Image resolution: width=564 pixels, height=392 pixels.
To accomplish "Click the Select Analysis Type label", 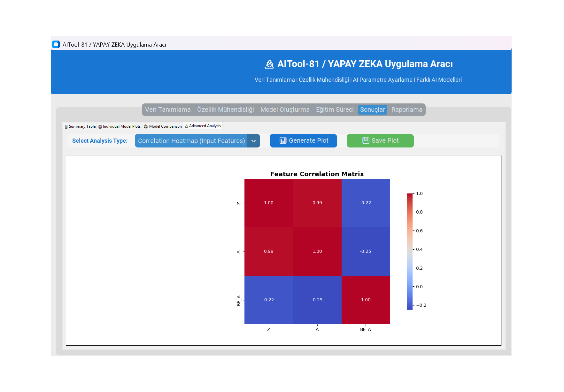I will pos(100,141).
